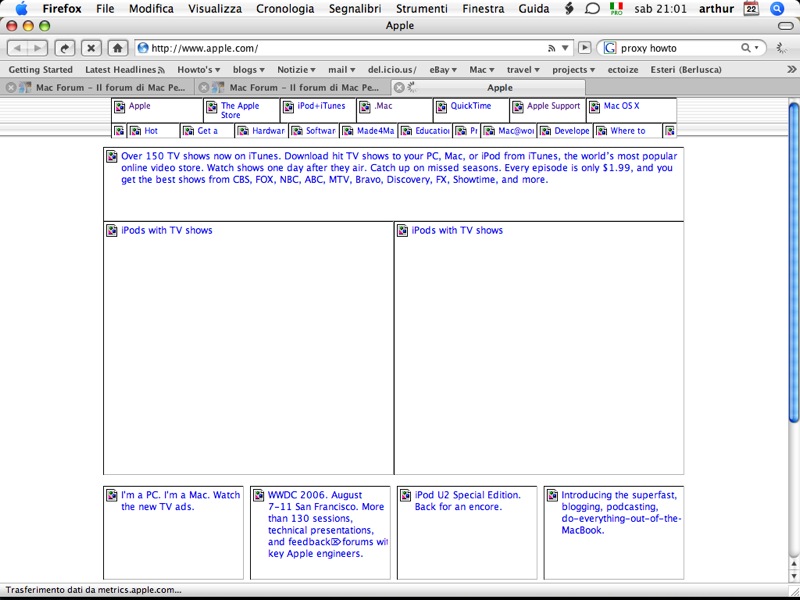Open the ectoize bookmark
This screenshot has width=800, height=600.
pos(622,70)
